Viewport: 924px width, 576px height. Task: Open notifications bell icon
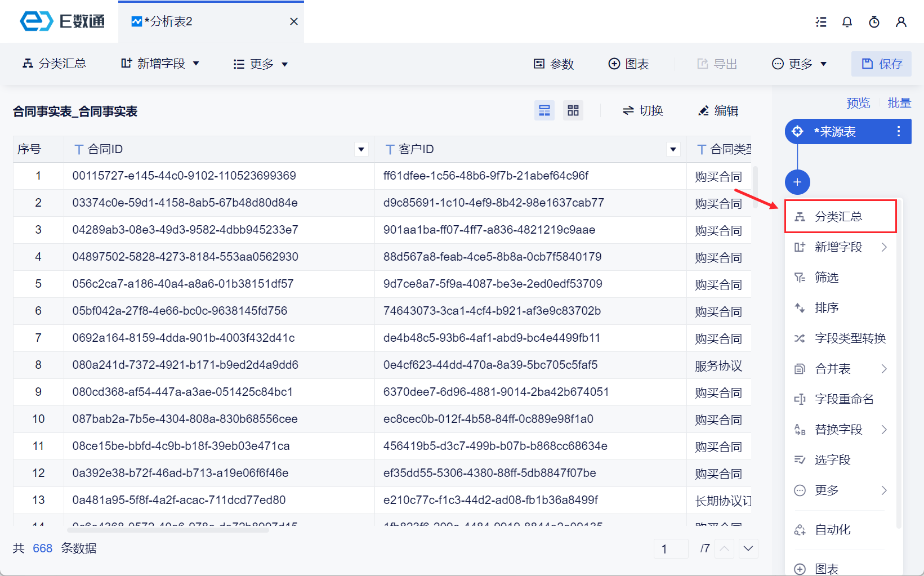click(847, 22)
